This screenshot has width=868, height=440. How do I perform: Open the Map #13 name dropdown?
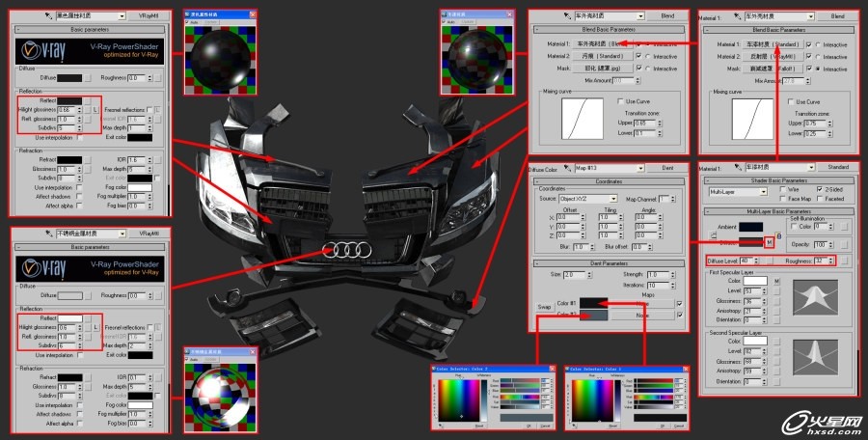coord(640,168)
